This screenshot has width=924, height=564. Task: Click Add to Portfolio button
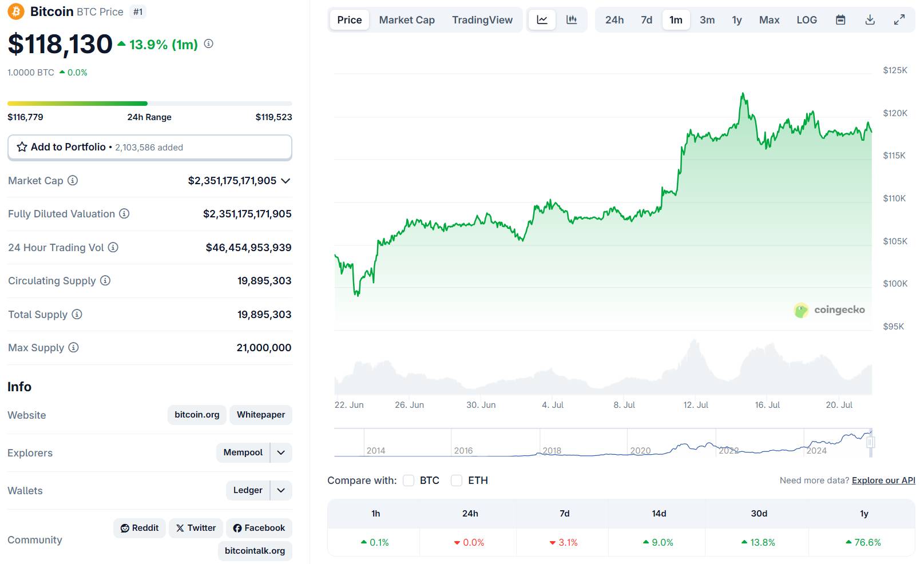150,147
